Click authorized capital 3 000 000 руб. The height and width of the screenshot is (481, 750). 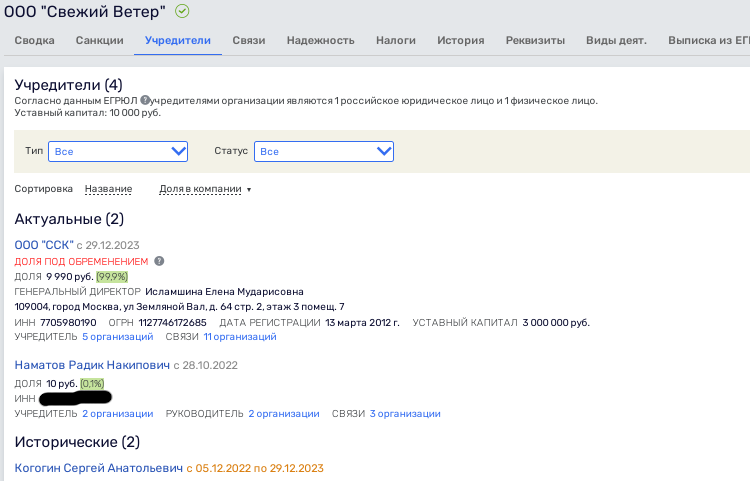click(556, 323)
